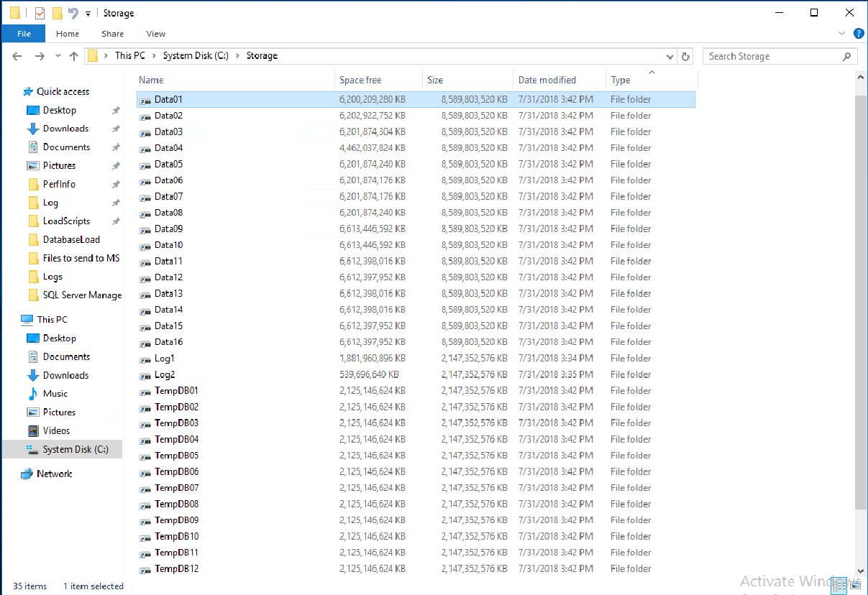The height and width of the screenshot is (595, 868).
Task: Click the Downloads arrow icon under Quick access
Action: click(x=32, y=129)
